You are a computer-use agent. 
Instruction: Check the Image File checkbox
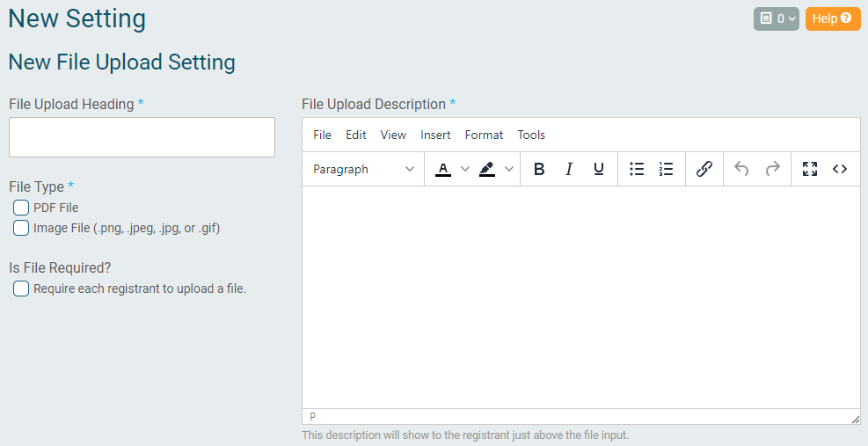pos(21,228)
